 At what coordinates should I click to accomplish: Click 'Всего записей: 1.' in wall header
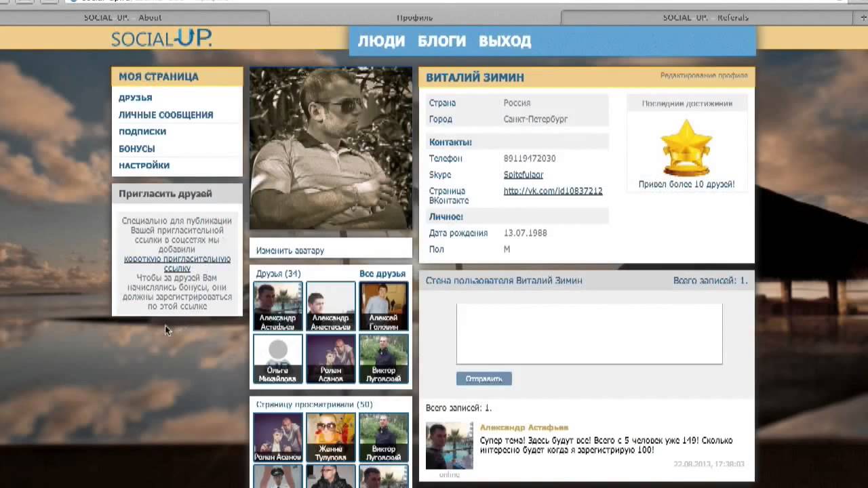(x=711, y=281)
